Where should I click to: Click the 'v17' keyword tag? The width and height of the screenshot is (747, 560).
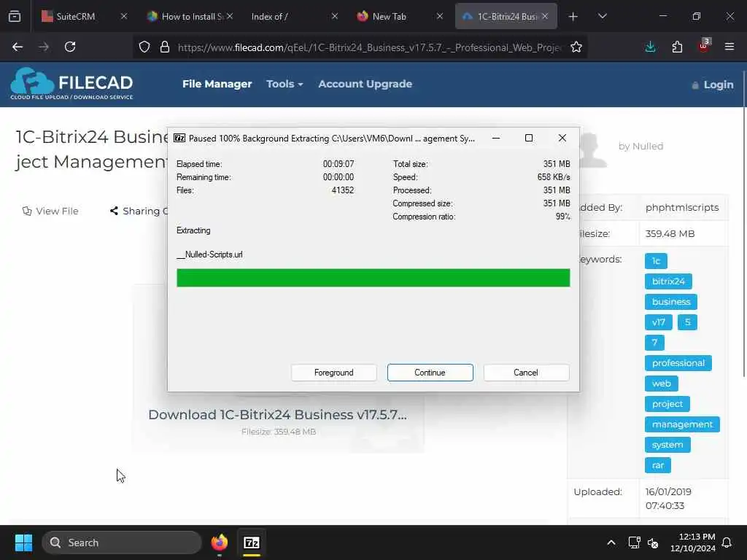tap(659, 322)
